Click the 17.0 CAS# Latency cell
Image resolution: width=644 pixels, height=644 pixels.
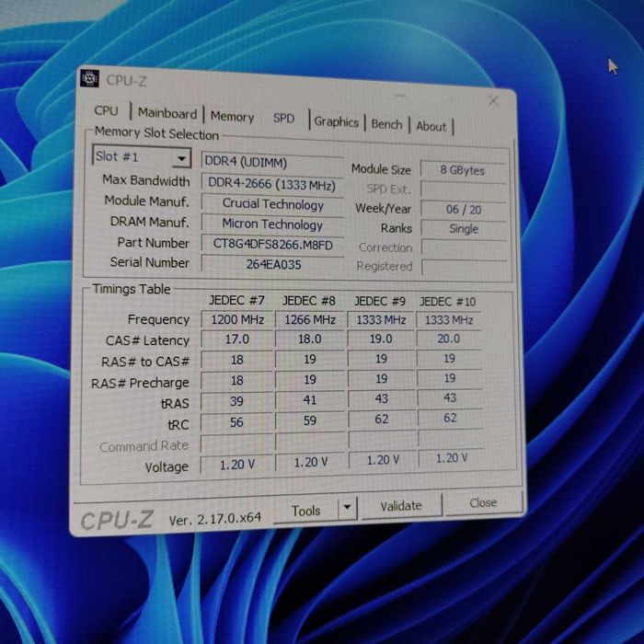(237, 339)
